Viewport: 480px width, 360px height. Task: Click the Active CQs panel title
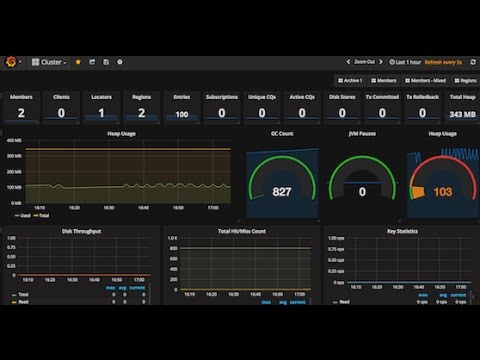[x=302, y=97]
